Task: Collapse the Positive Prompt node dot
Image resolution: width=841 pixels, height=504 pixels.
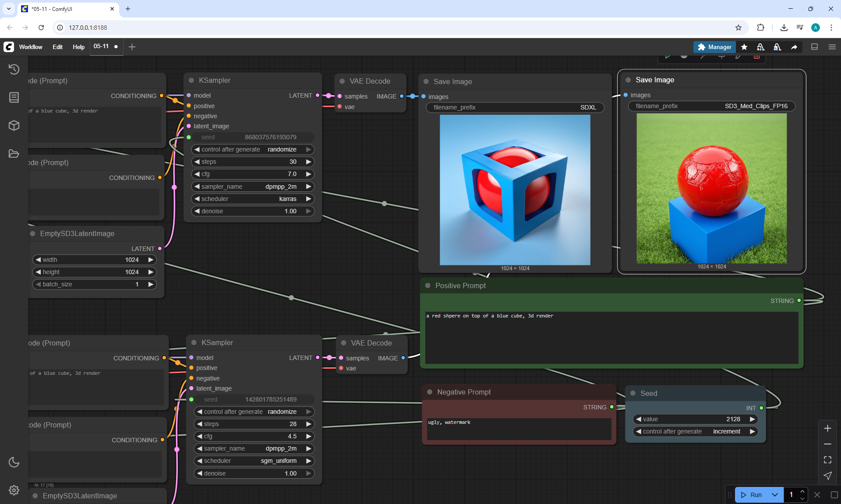Action: point(428,285)
